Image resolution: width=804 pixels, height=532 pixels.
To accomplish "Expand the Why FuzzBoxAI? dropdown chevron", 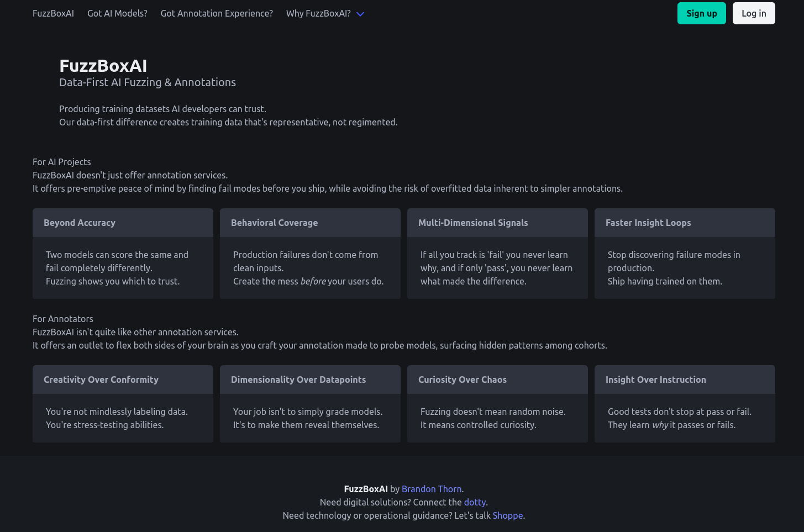I will (360, 14).
